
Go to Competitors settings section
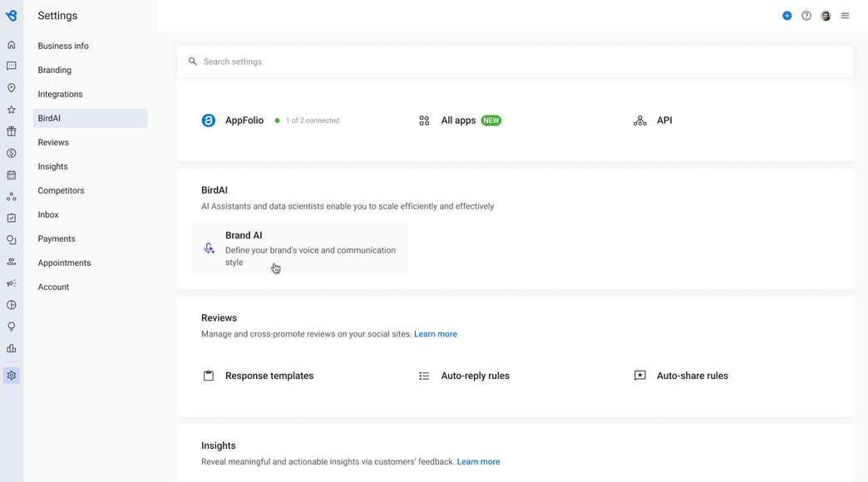click(61, 190)
